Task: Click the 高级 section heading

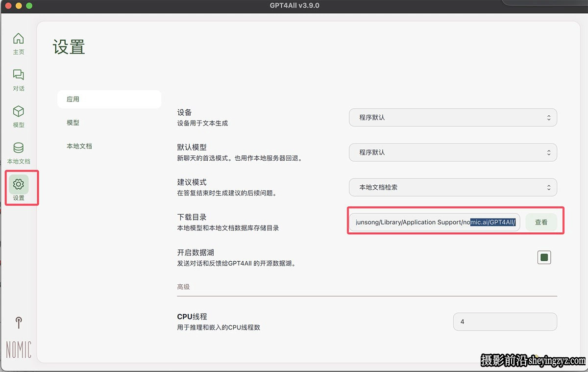Action: 183,287
